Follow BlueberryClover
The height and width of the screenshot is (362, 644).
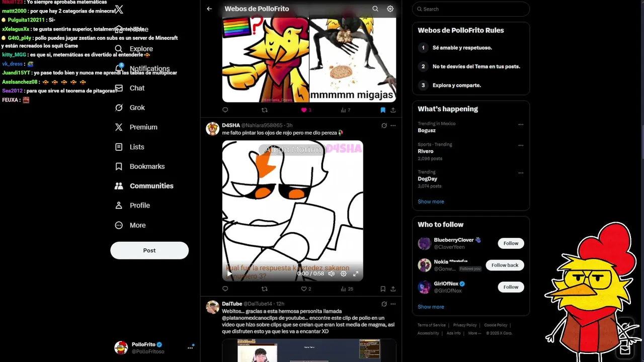click(511, 243)
